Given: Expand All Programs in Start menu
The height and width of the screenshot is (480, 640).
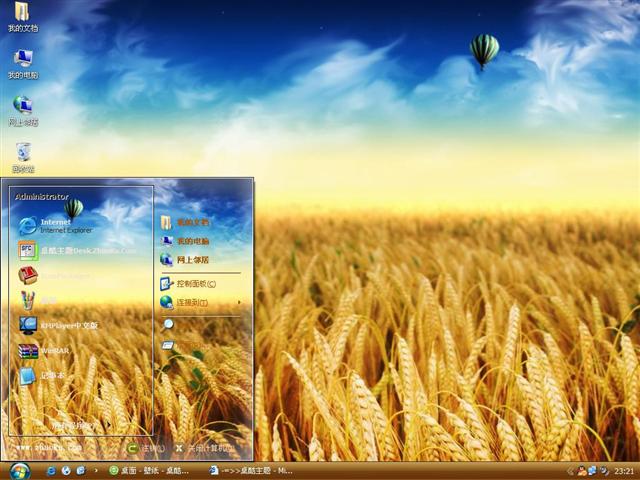Looking at the screenshot, I should coord(80,426).
